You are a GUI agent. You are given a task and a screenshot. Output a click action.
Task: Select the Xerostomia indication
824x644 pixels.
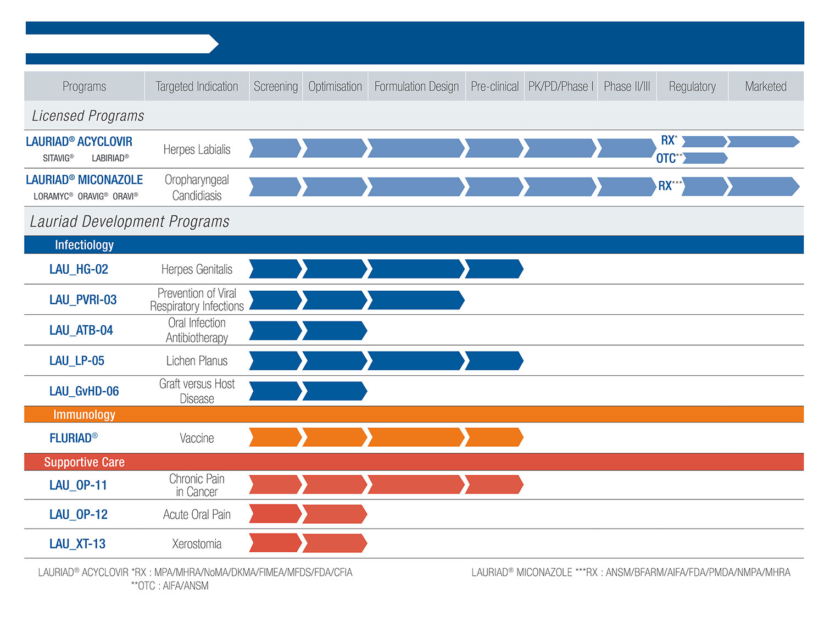197,544
